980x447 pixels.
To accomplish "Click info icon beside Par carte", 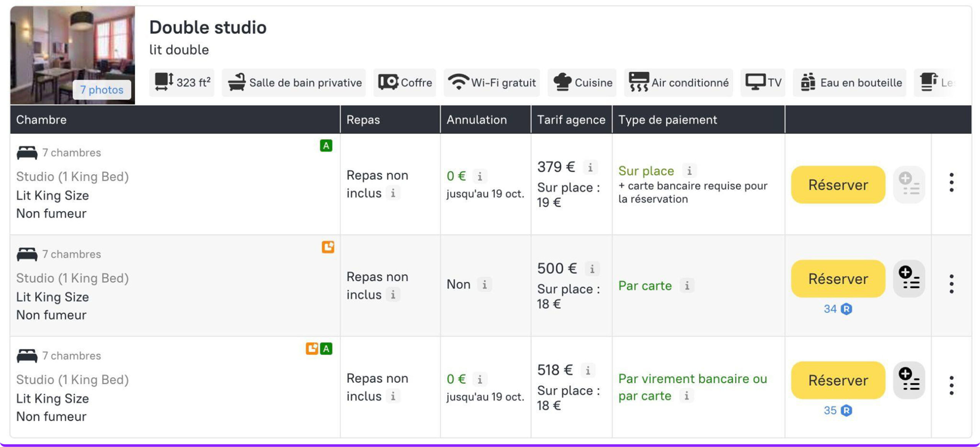I will click(687, 286).
